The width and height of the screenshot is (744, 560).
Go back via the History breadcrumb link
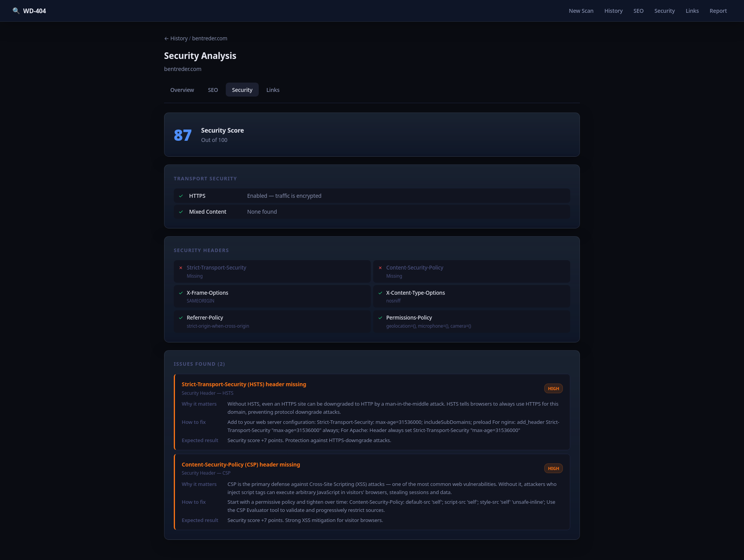point(176,38)
